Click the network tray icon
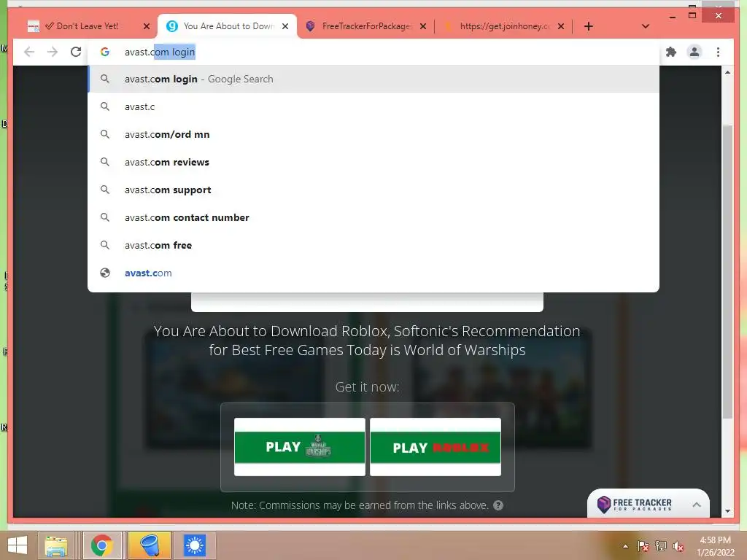747x560 pixels. pos(660,546)
